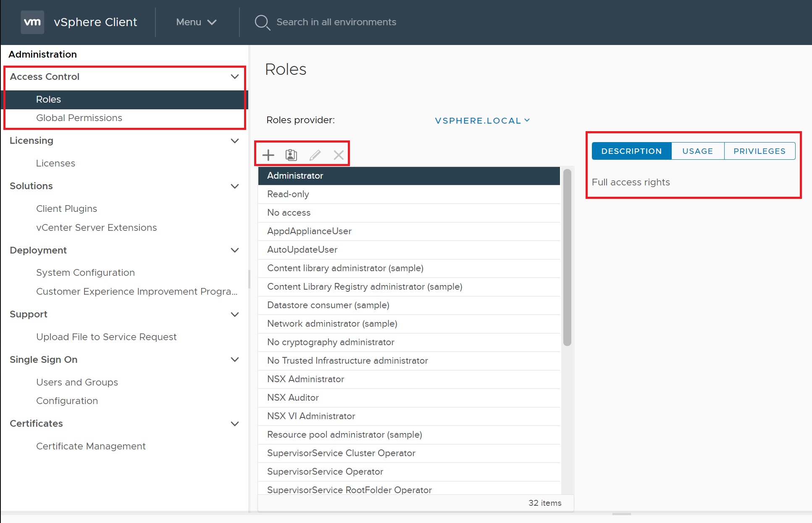The image size is (812, 523).
Task: Select the NSX Auditor role
Action: pyautogui.click(x=409, y=398)
